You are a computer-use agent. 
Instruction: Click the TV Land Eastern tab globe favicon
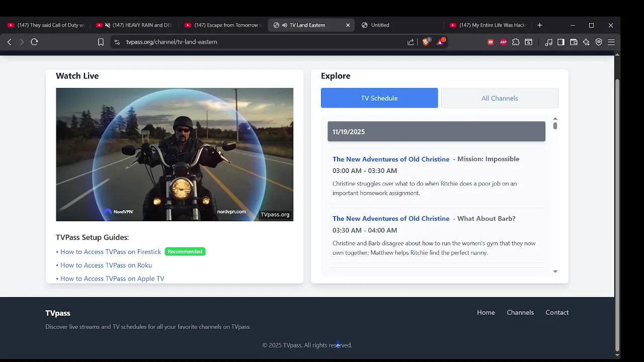276,25
